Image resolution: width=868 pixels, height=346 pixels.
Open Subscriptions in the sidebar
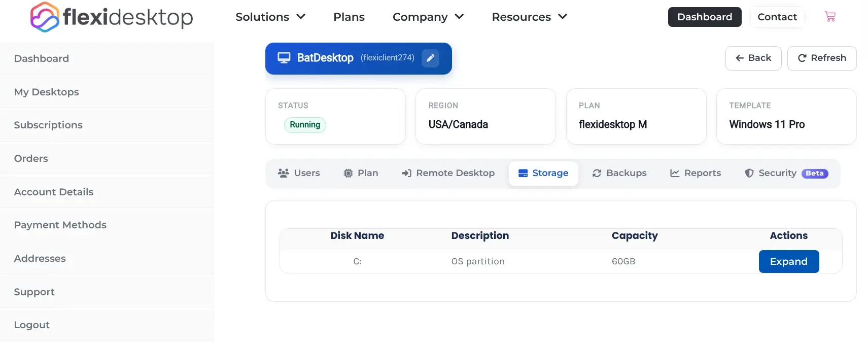107,125
